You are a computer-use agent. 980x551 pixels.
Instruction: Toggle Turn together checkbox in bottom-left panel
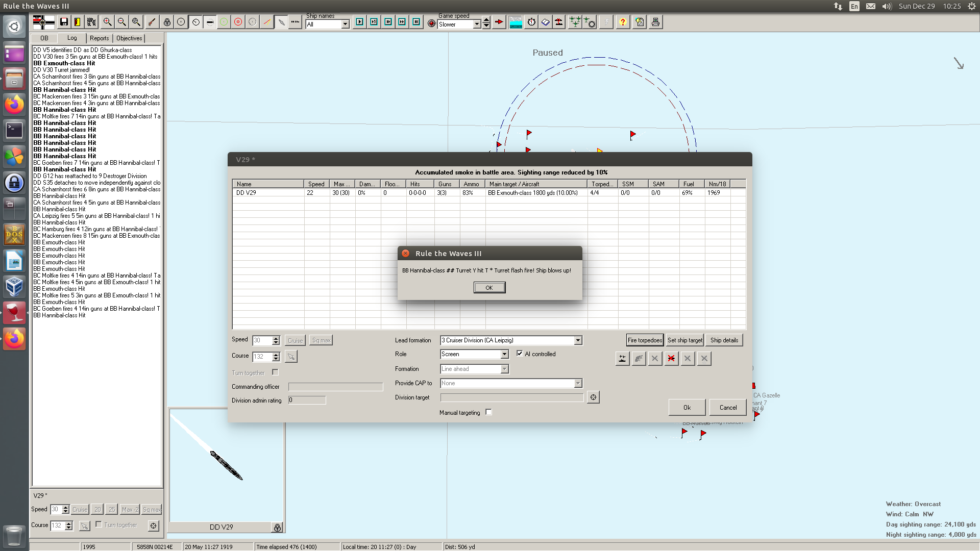(99, 524)
